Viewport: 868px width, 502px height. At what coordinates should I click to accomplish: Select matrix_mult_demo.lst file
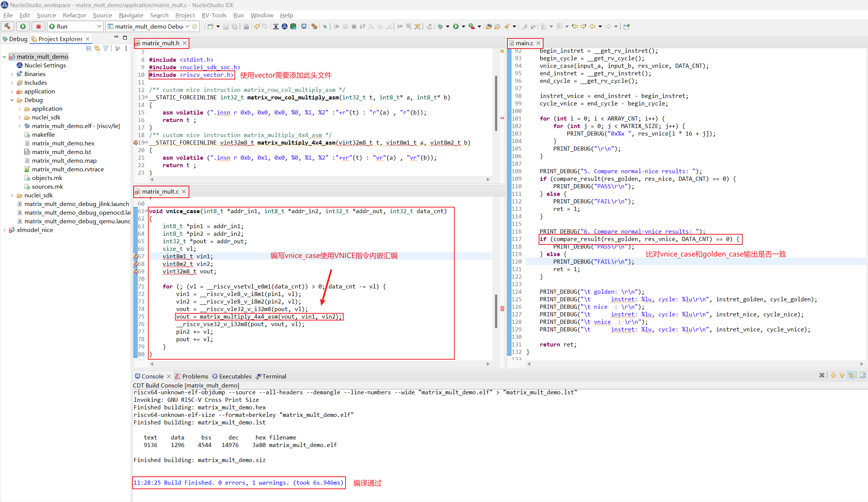pos(58,152)
